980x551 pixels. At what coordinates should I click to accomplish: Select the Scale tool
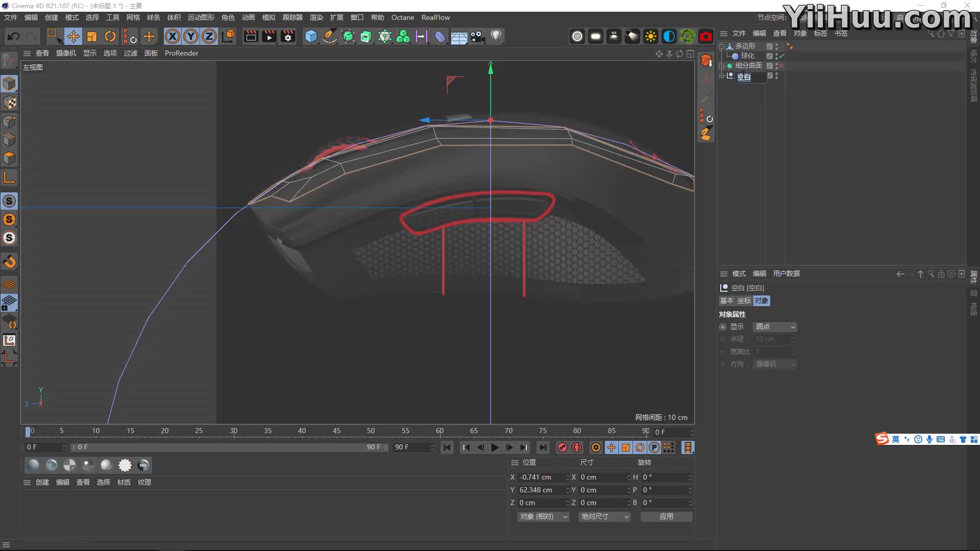(92, 36)
